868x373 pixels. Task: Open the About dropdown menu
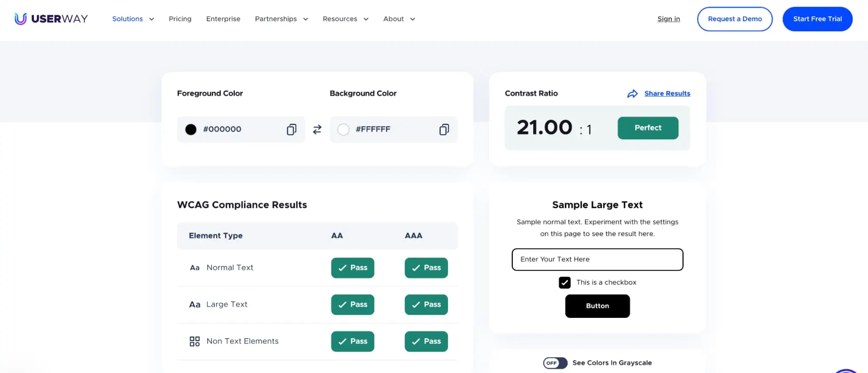pos(399,19)
